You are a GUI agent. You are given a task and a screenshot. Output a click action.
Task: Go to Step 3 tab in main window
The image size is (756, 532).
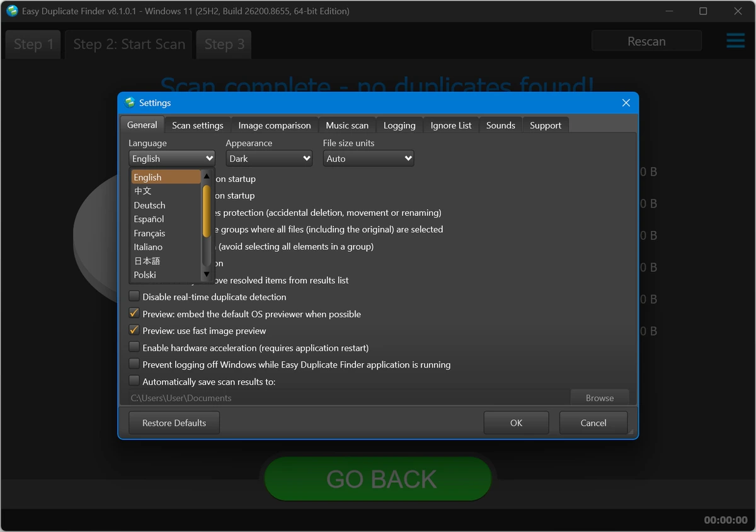click(224, 44)
